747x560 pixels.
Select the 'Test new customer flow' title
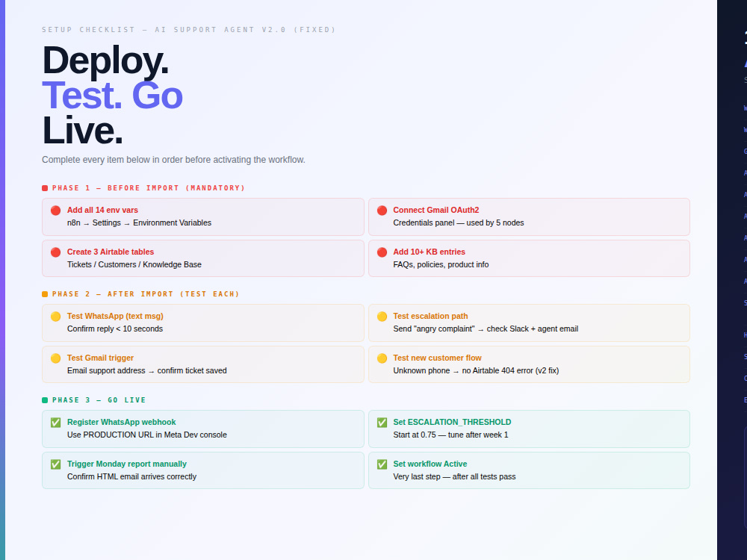click(x=437, y=358)
